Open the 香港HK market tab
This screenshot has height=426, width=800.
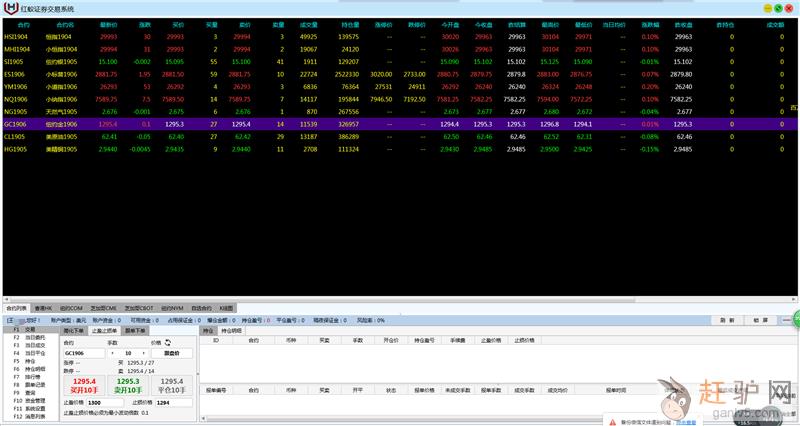(x=44, y=308)
